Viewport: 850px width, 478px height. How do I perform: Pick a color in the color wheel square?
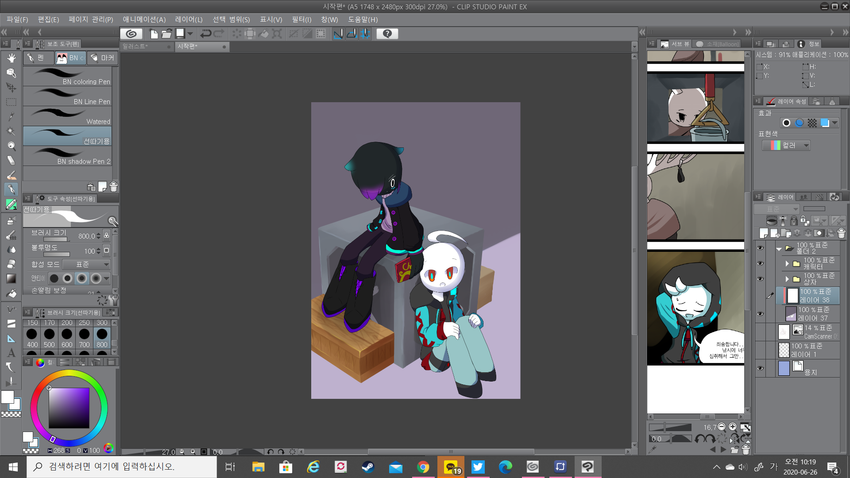(69, 408)
